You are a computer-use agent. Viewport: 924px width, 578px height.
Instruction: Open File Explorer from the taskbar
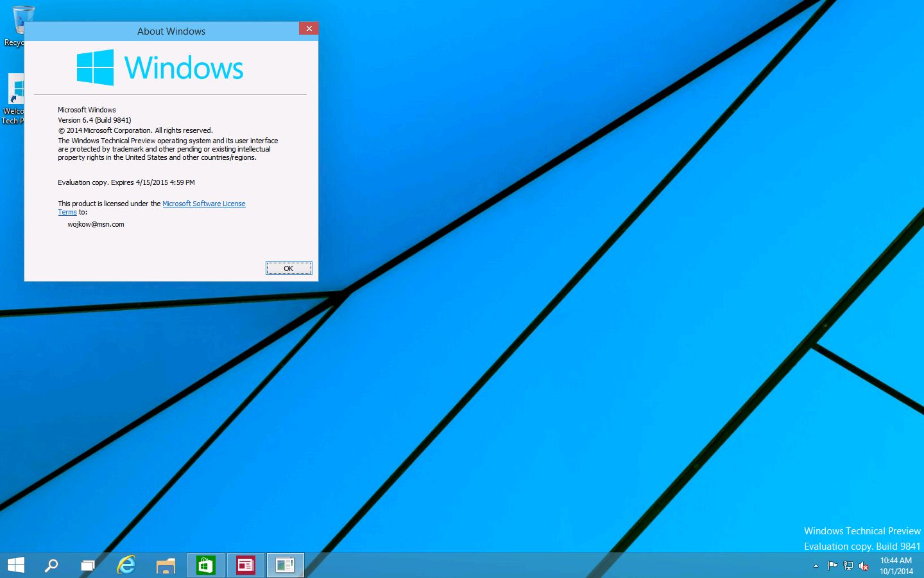(166, 565)
